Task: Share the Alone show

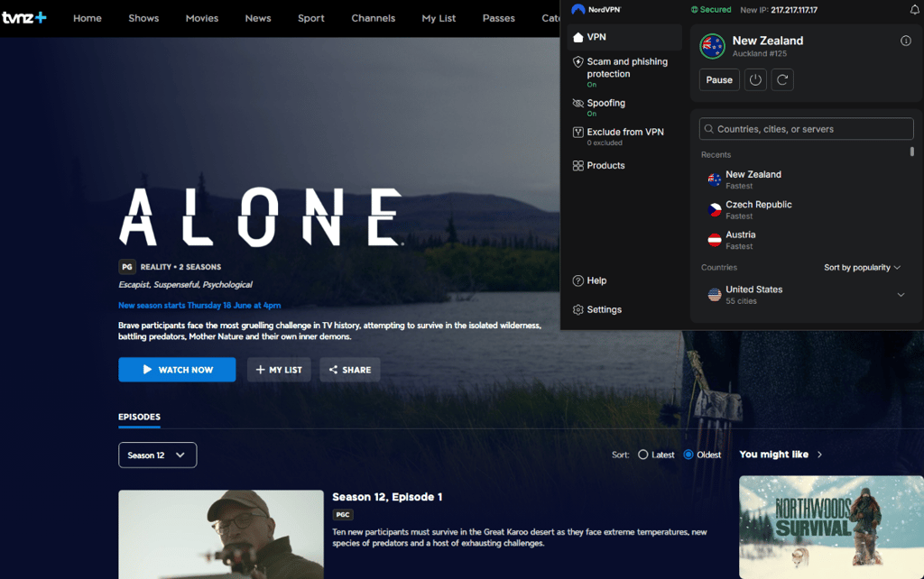Action: point(350,369)
